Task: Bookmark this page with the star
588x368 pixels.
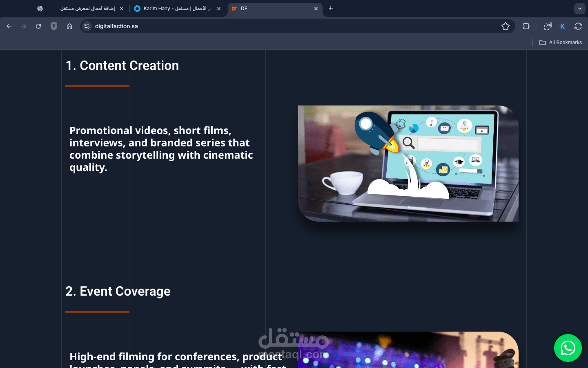Action: coord(506,26)
